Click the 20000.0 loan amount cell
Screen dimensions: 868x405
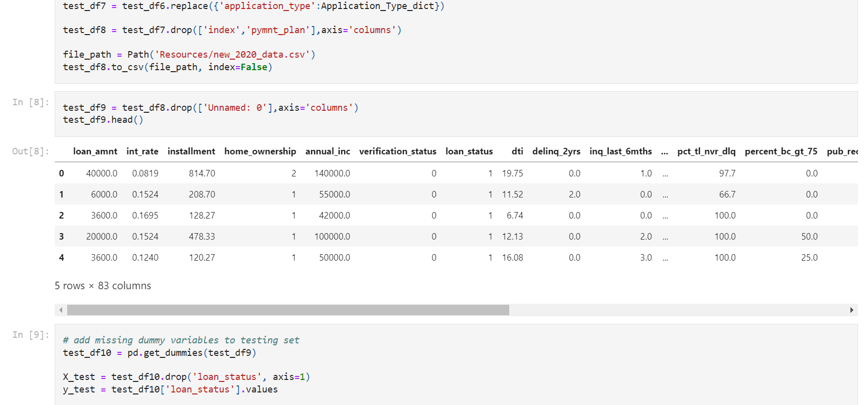(102, 237)
